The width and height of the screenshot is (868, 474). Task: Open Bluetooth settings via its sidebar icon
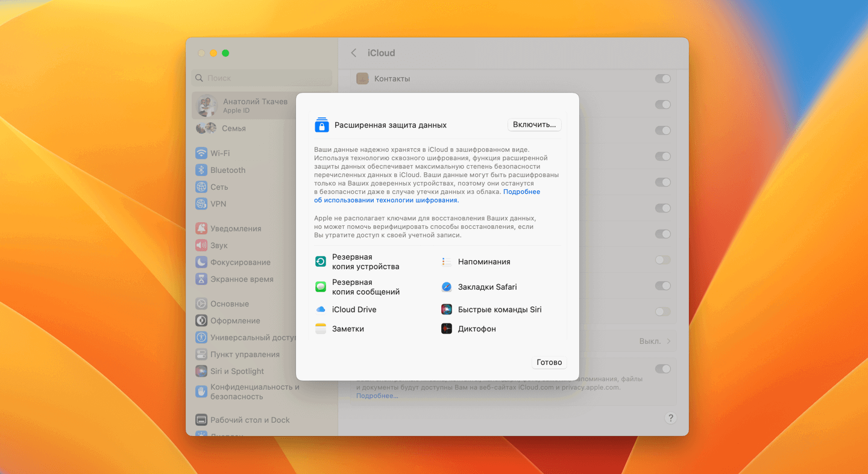pos(201,170)
